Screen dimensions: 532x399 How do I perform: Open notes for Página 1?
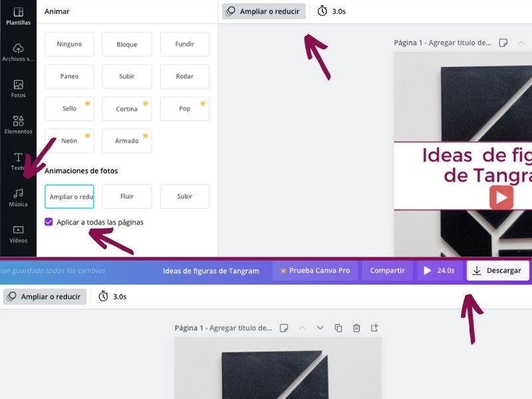coord(285,327)
